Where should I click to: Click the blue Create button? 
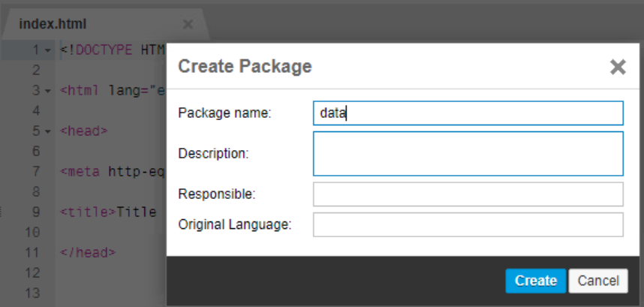pyautogui.click(x=536, y=281)
